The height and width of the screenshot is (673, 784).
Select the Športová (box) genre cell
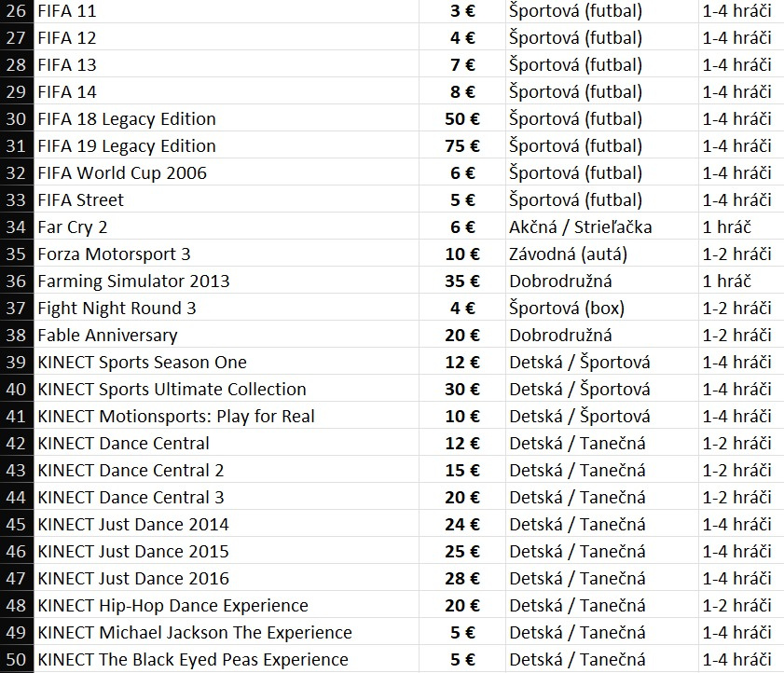[567, 309]
